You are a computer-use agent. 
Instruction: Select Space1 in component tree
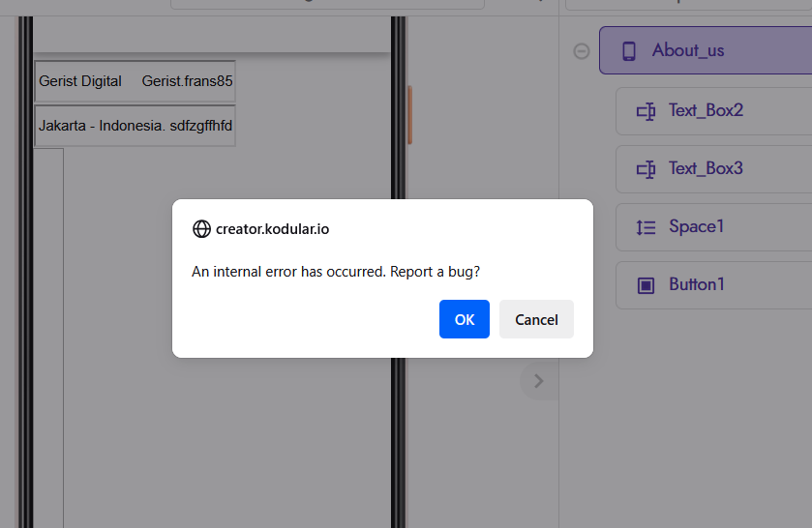(x=713, y=226)
